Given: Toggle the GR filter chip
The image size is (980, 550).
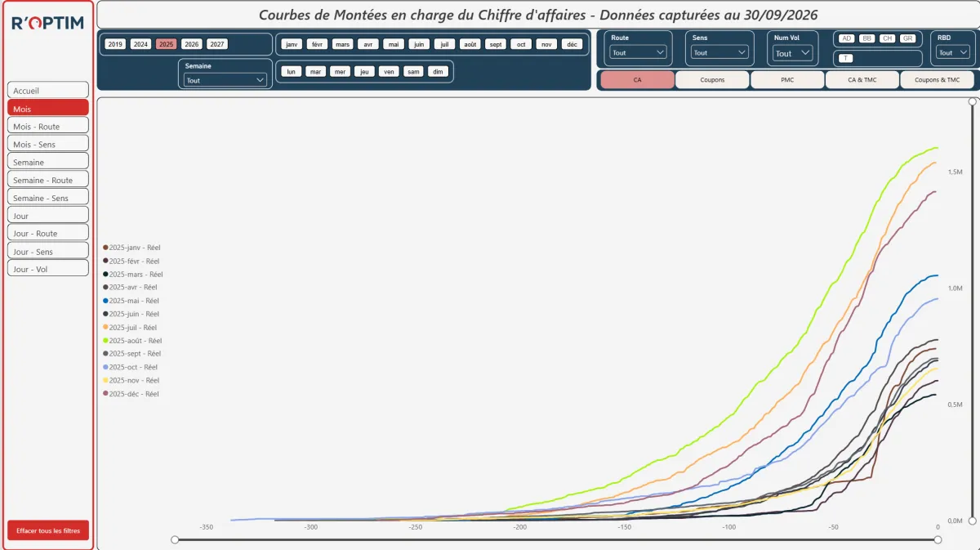Looking at the screenshot, I should [907, 38].
